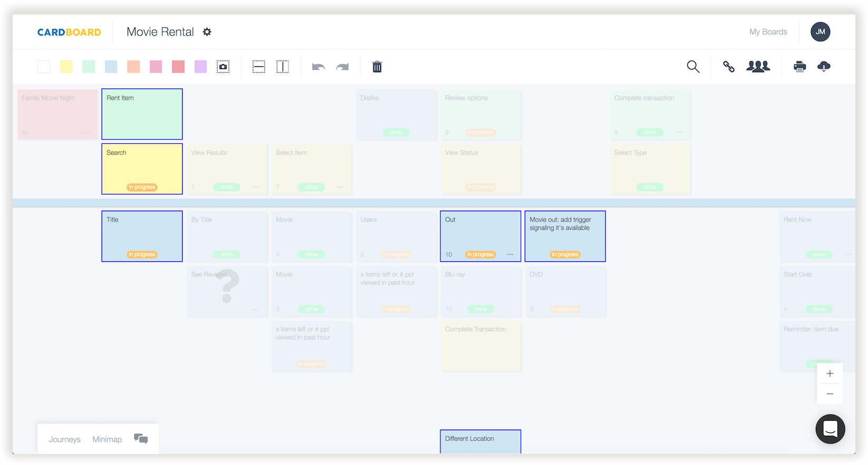Switch to Minimap tab
This screenshot has width=868, height=465.
coord(107,439)
